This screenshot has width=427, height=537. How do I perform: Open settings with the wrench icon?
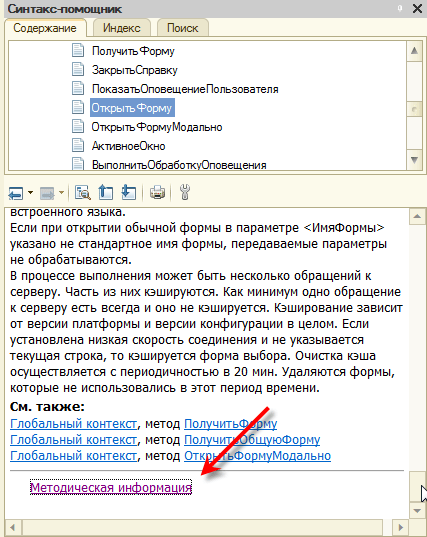pyautogui.click(x=185, y=192)
